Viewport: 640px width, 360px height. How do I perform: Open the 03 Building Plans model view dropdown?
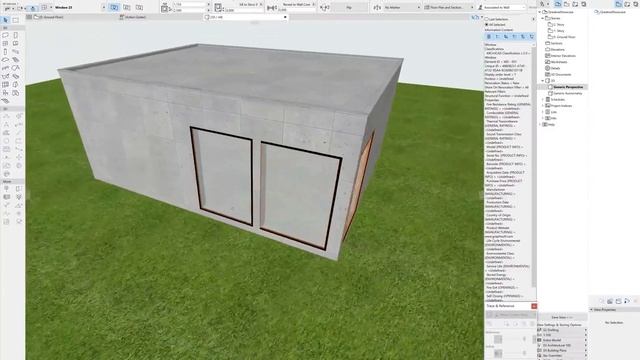[562, 350]
